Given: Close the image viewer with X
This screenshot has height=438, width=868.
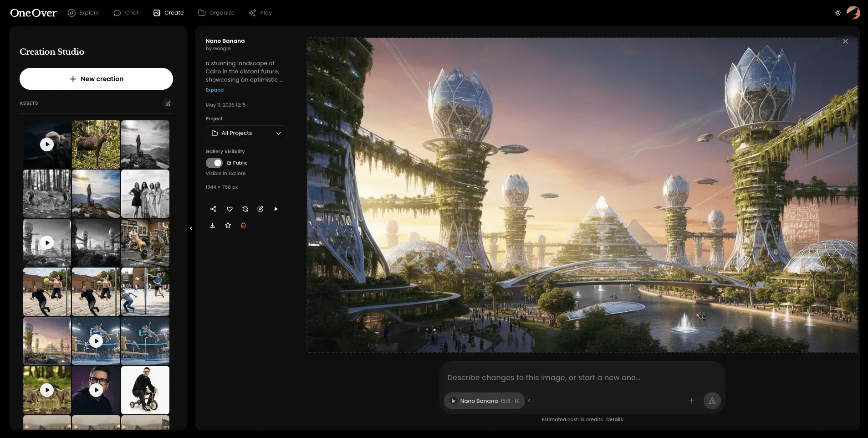Looking at the screenshot, I should 845,41.
